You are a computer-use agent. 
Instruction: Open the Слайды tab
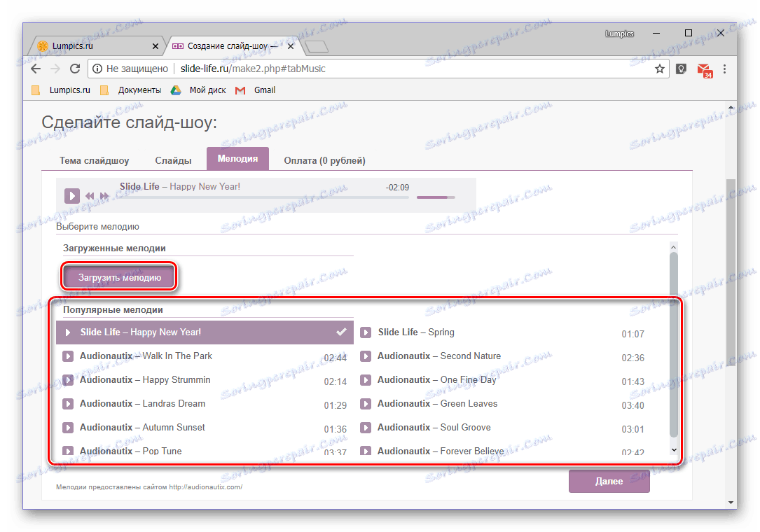click(x=173, y=160)
